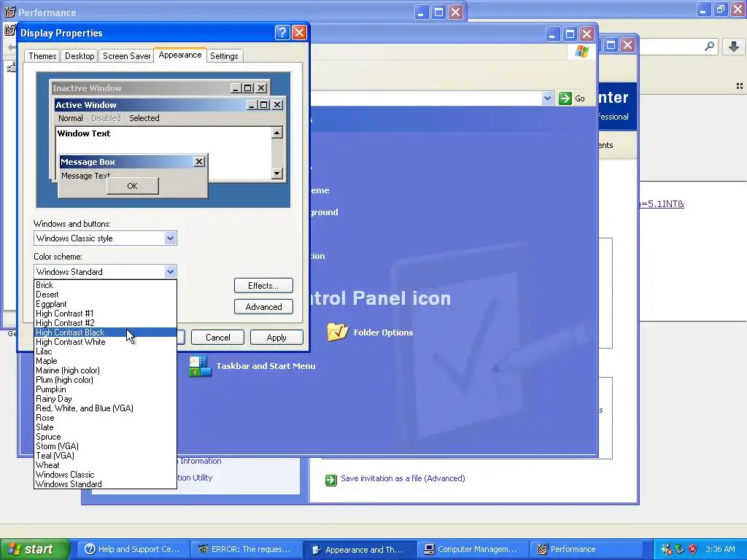The height and width of the screenshot is (560, 747).
Task: Select Red, White, and Blue (VGA)
Action: (105, 408)
